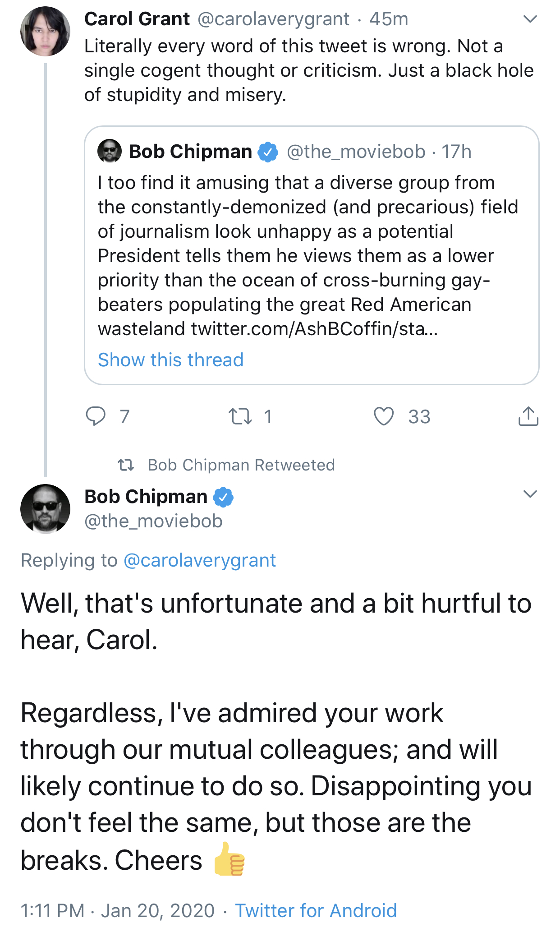Viewport: 560px width, 932px height.
Task: Click verified badge next to Bob Chipman's name
Action: click(223, 497)
